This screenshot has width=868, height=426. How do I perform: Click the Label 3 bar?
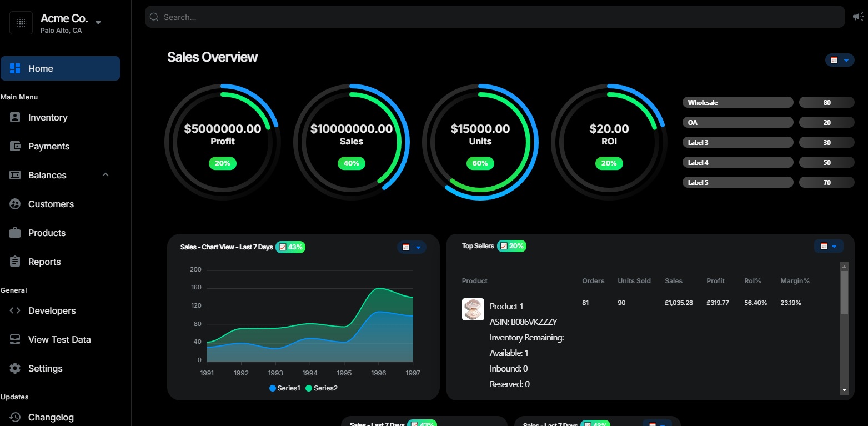click(738, 142)
